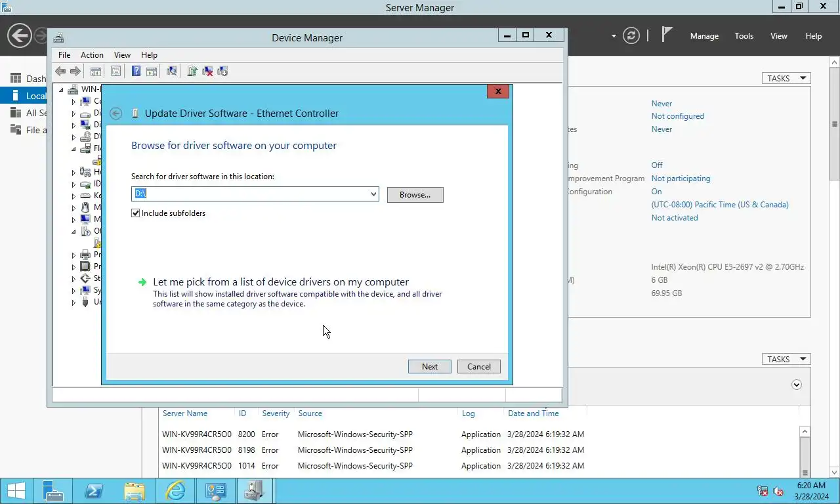Launch PowerShell from the taskbar
Viewport: 840px width, 504px height.
tap(94, 491)
